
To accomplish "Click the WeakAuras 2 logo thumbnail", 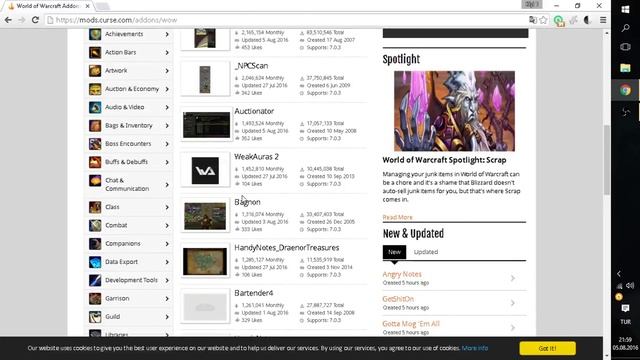I will (x=205, y=170).
